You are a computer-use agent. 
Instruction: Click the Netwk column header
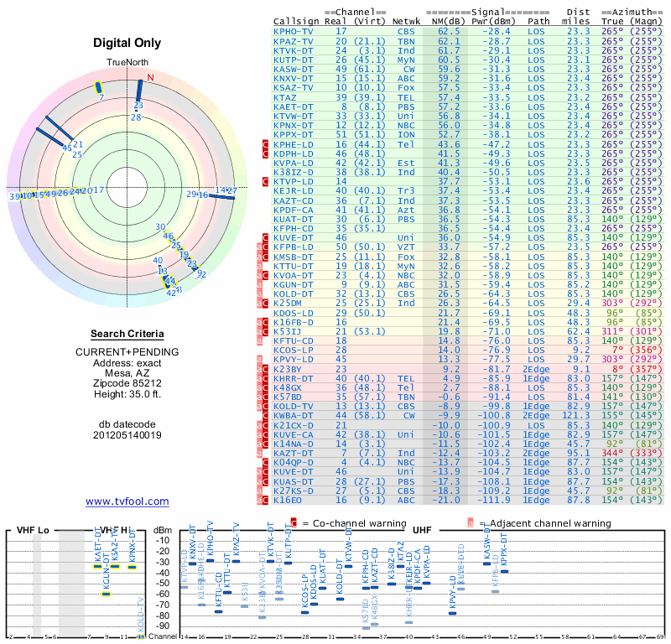pyautogui.click(x=407, y=22)
